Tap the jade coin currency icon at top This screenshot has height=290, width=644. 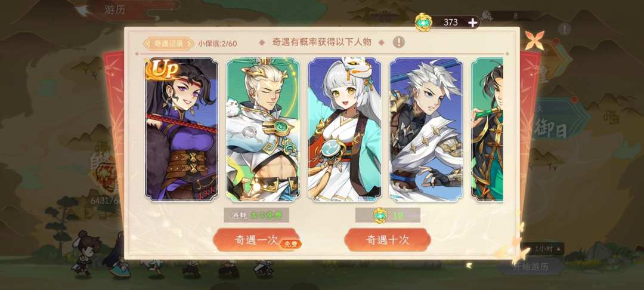click(x=423, y=22)
